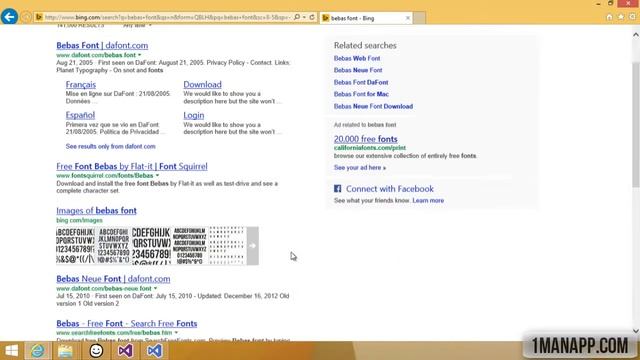
Task: Open 'Bebas Neue Font | dafont.com' result
Action: (113, 279)
